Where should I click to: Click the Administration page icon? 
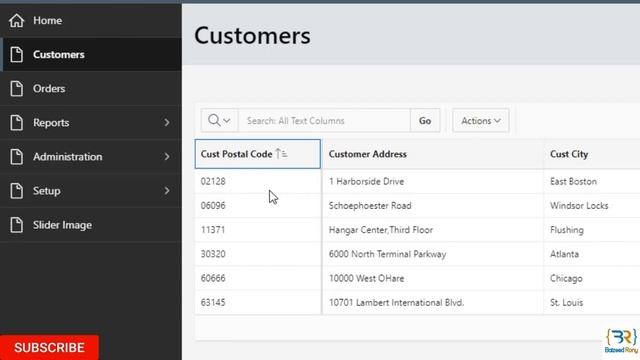[17, 157]
